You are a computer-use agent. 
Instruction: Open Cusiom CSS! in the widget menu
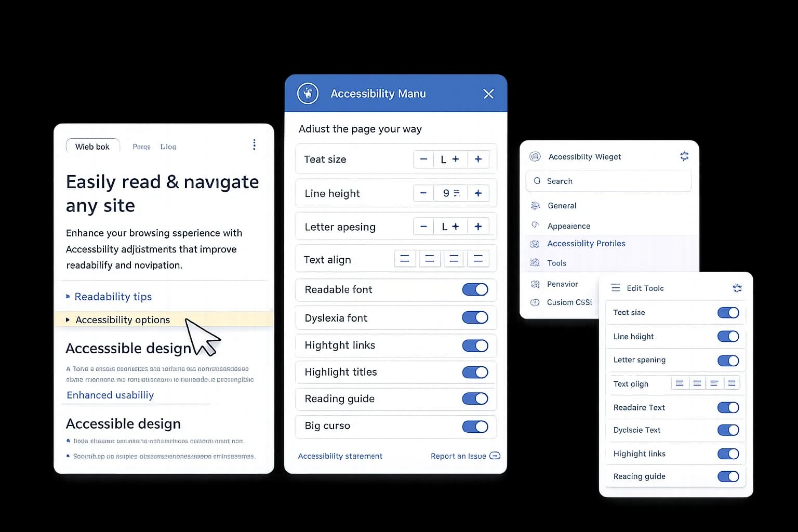pyautogui.click(x=569, y=302)
